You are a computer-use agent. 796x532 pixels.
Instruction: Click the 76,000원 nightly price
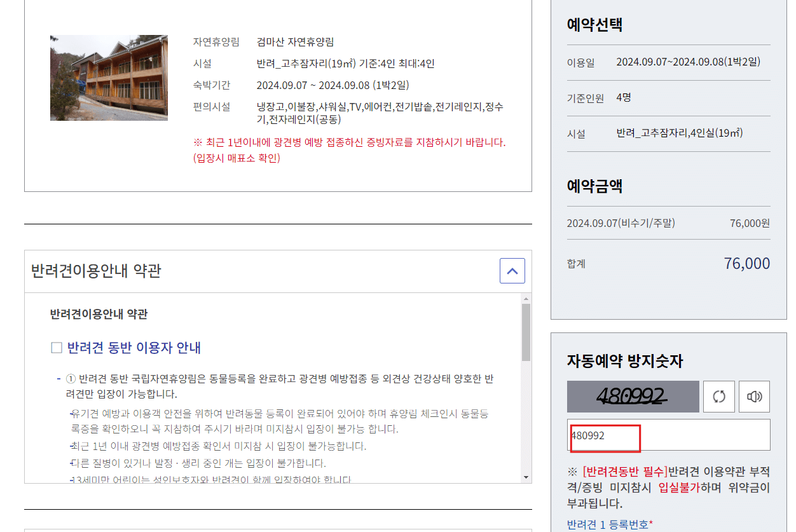750,223
